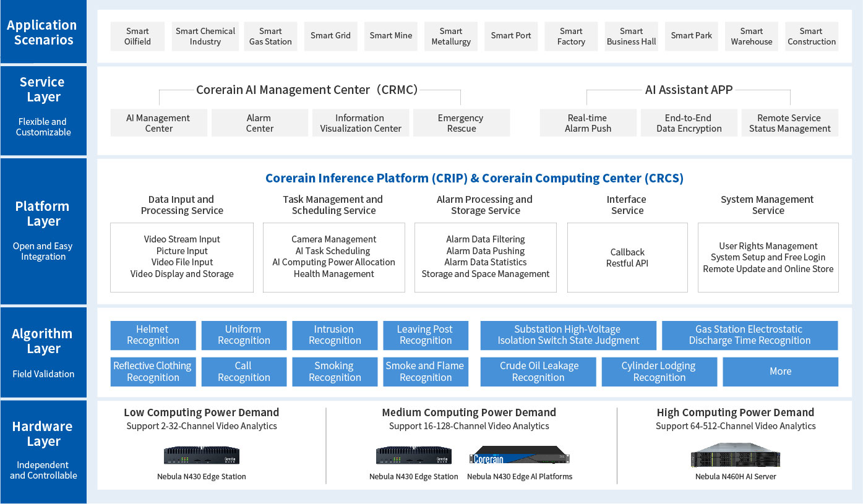This screenshot has width=863, height=504.
Task: Click End-to-End Data Encryption box
Action: pos(689,123)
